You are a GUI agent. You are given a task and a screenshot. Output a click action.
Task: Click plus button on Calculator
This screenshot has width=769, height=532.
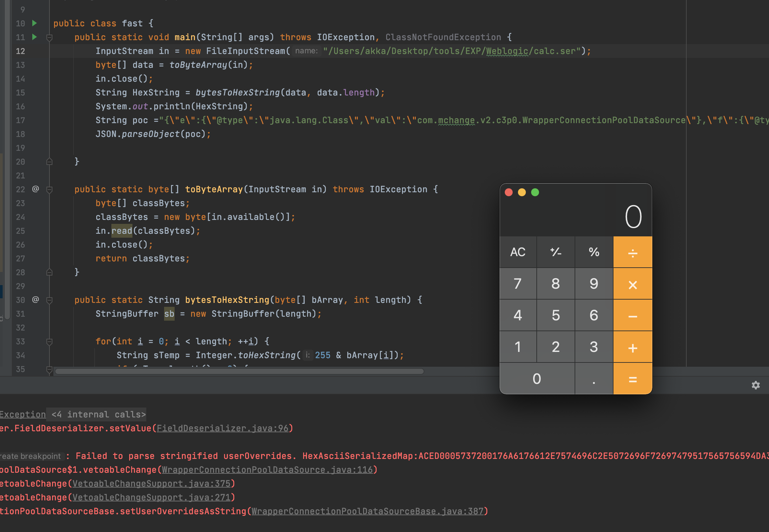click(633, 347)
